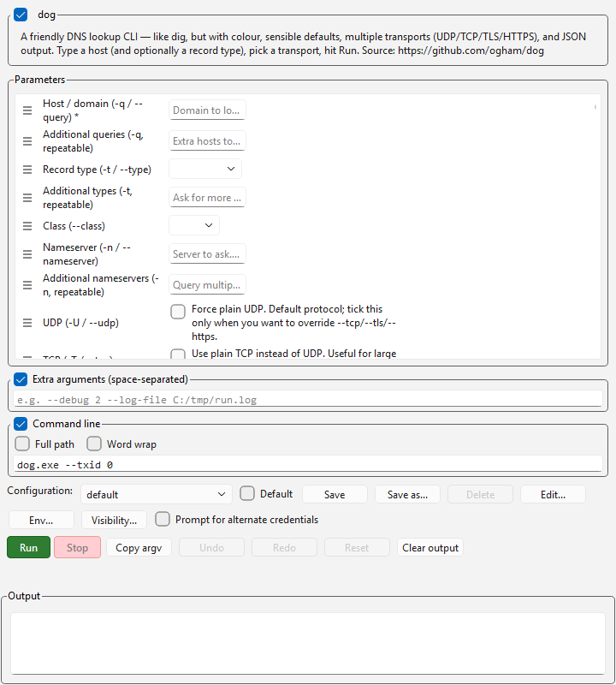Click the drag handle beside Additional types
Screen dimensions: 616x685
tap(27, 198)
